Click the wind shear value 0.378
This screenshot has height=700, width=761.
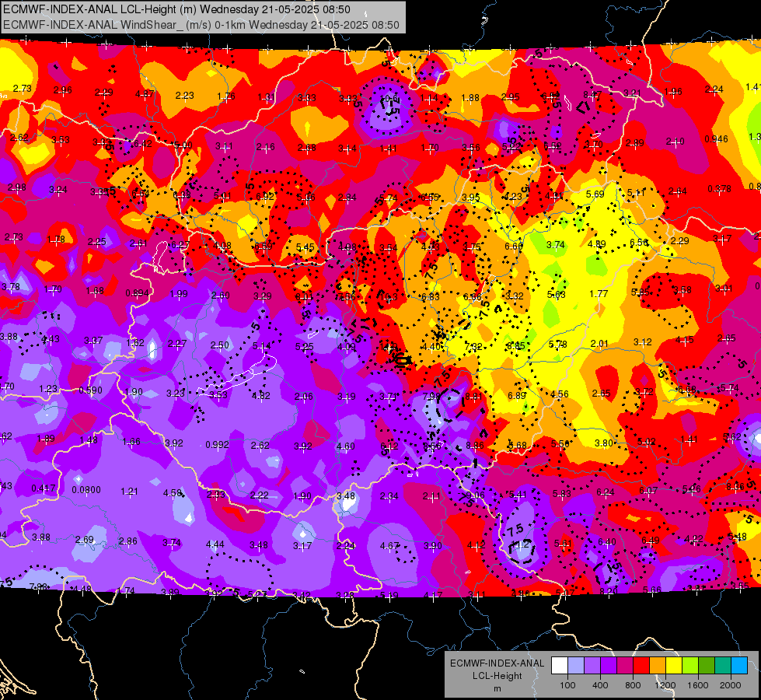(x=719, y=188)
